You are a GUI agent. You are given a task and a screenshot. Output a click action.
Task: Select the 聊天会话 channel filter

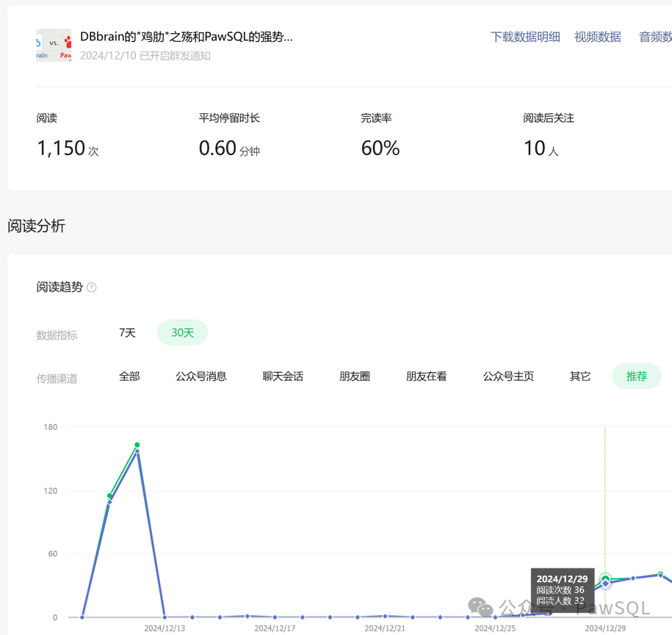point(283,376)
